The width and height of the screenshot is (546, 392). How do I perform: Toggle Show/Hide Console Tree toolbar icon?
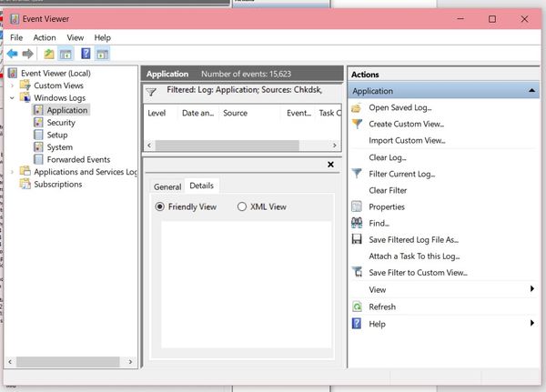(66, 54)
